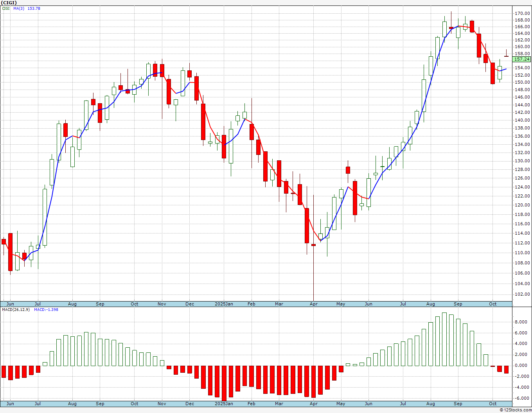Select the 150.00 price axis label
The height and width of the screenshot is (413, 532).
click(522, 83)
